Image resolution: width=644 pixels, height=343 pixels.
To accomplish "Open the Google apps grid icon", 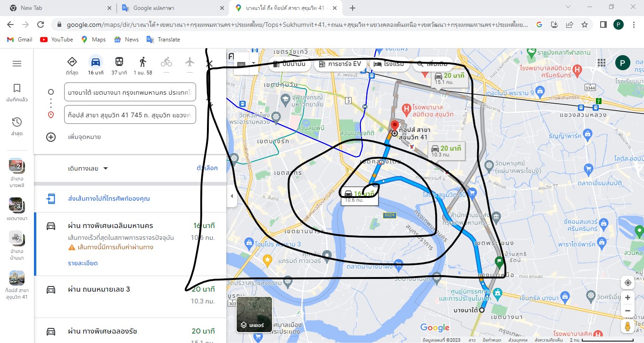I will click(602, 63).
